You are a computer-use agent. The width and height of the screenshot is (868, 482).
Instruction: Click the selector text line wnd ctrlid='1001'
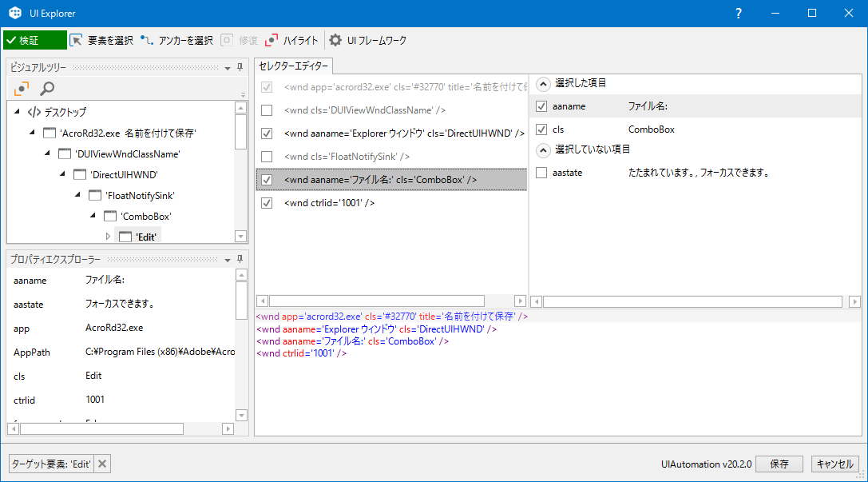[302, 353]
